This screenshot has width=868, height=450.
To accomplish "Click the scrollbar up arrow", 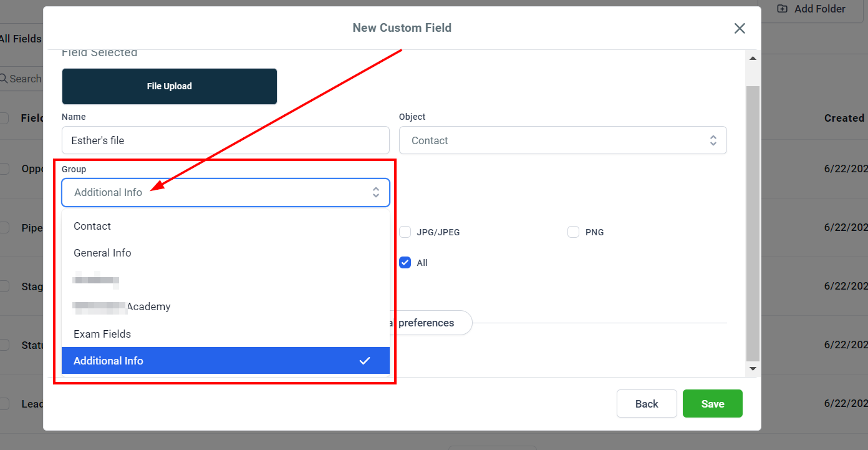I will (753, 58).
